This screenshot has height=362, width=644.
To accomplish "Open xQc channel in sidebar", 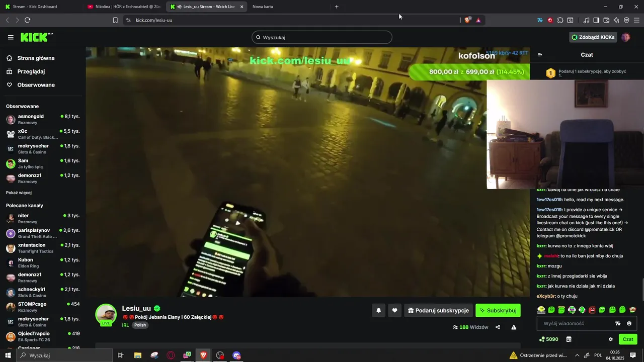I will pos(43,134).
